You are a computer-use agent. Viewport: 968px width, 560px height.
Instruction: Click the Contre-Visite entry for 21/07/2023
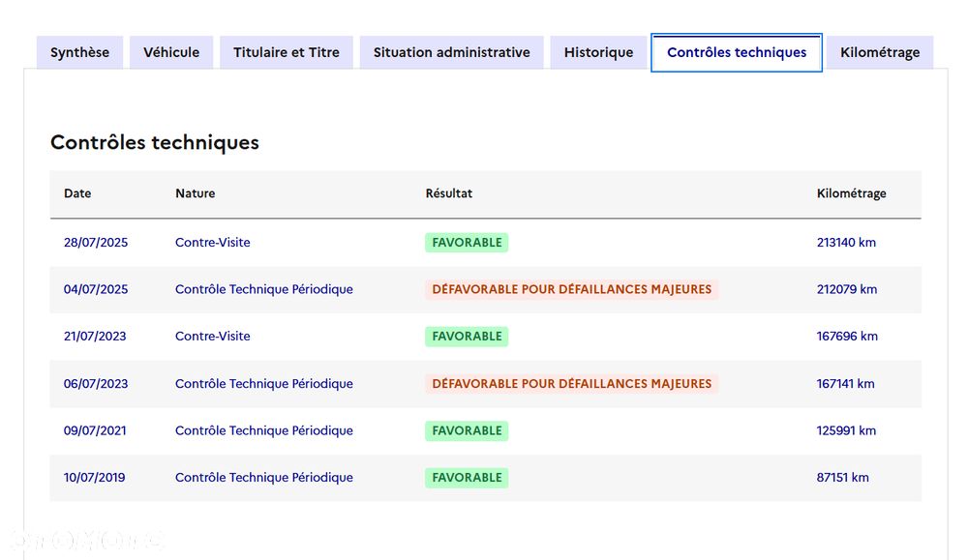[x=213, y=337]
